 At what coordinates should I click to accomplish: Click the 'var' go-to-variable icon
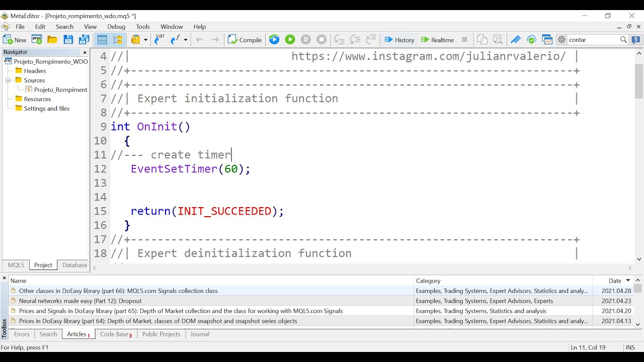[159, 39]
